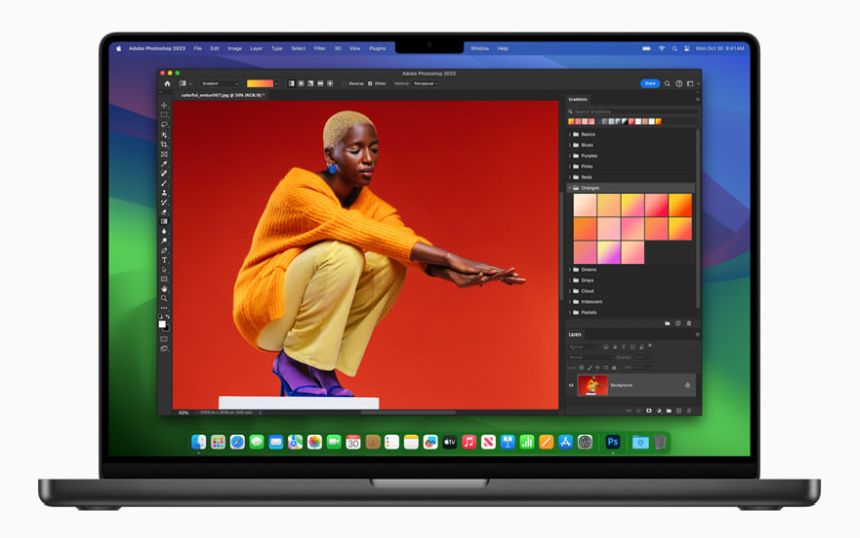
Task: Open Photoshop from the Dock
Action: [x=612, y=441]
